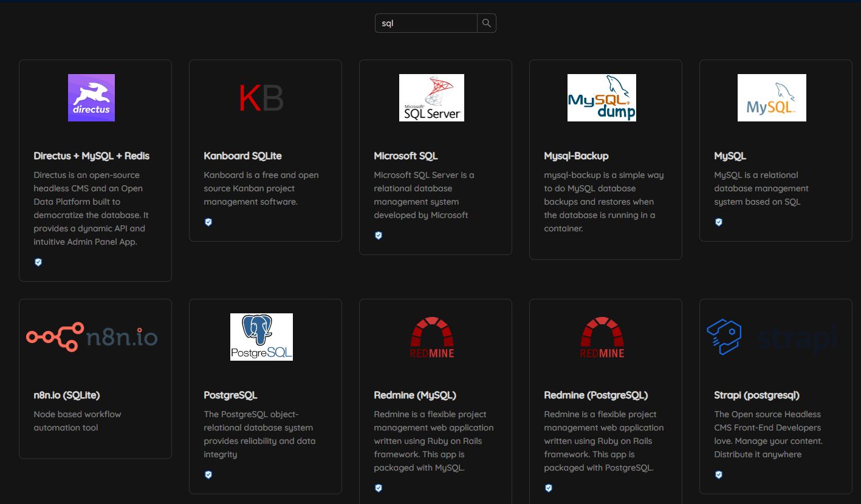Select the Kanboard SQLite heading
This screenshot has height=504, width=861.
click(x=242, y=156)
